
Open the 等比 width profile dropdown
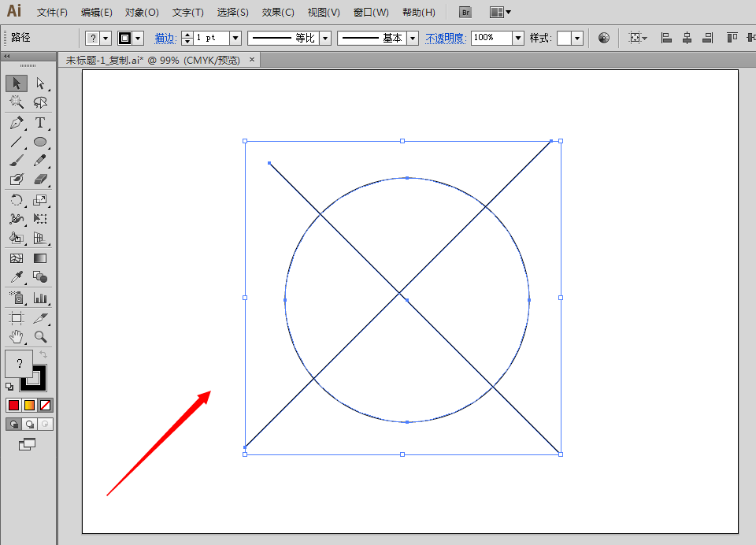coord(325,38)
